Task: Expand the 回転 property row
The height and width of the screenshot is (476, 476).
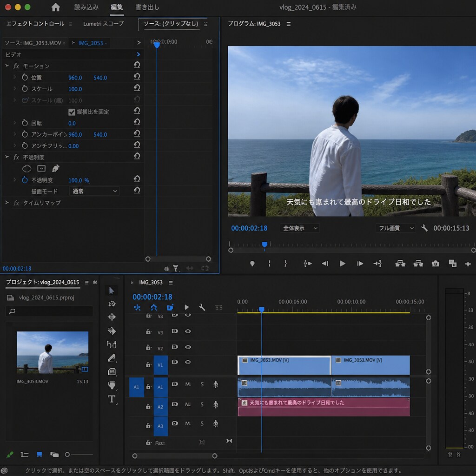Action: pyautogui.click(x=14, y=123)
